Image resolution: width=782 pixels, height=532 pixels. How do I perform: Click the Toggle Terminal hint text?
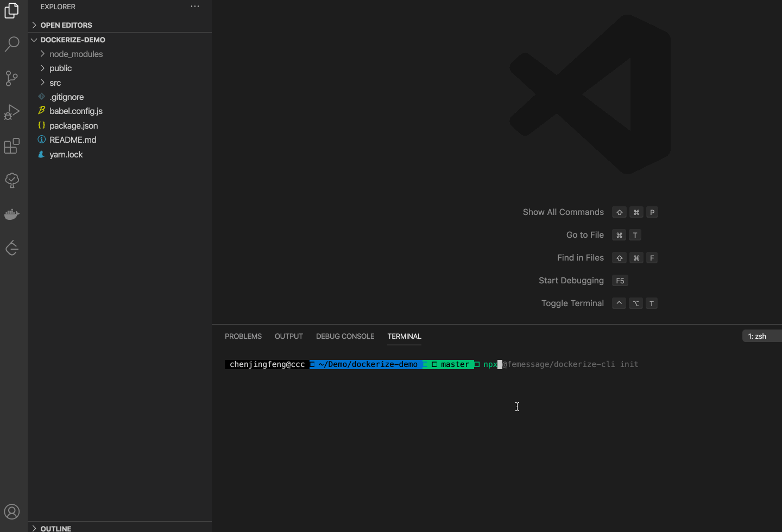572,303
